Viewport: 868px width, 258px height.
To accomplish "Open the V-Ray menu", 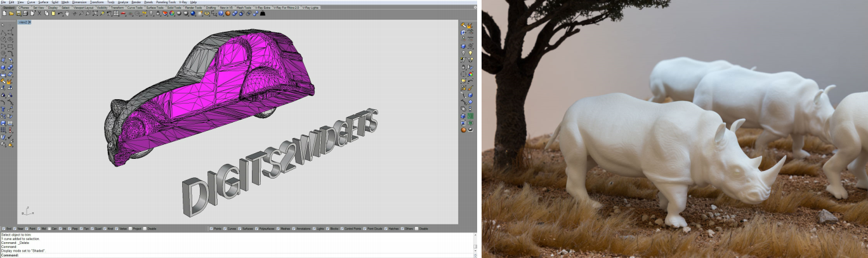I will click(183, 3).
